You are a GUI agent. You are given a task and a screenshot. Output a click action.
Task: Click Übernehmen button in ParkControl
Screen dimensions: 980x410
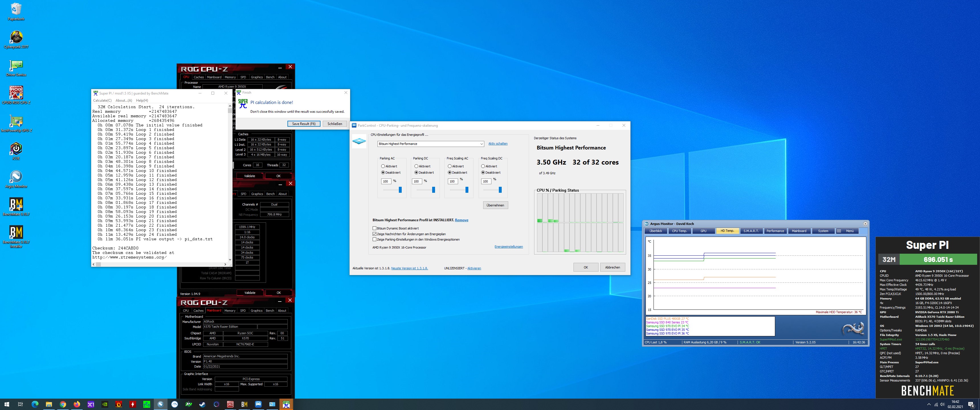pyautogui.click(x=495, y=205)
